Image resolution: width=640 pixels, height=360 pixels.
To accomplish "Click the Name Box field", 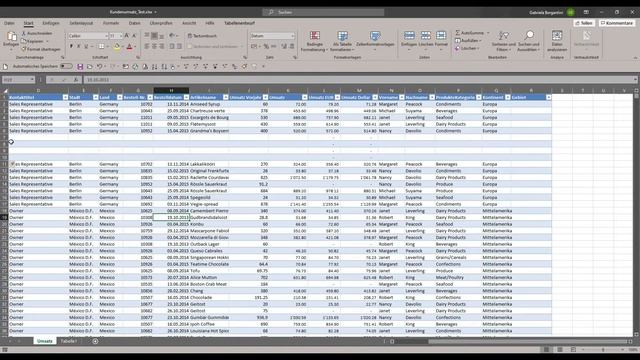I will click(18, 80).
